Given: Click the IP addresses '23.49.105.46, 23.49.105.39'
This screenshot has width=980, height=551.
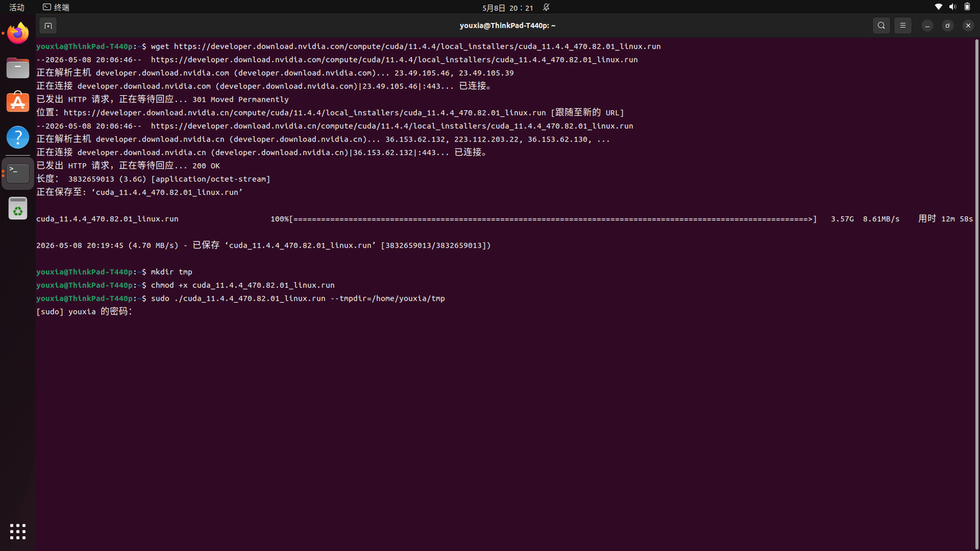Looking at the screenshot, I should (x=454, y=73).
